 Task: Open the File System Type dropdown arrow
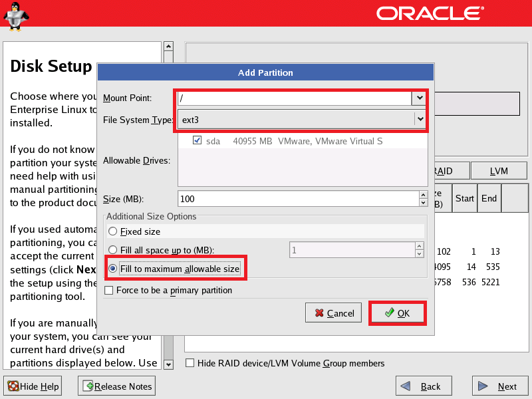[x=420, y=119]
